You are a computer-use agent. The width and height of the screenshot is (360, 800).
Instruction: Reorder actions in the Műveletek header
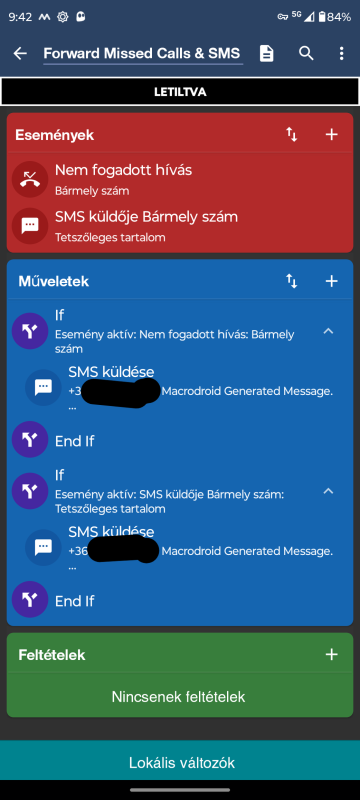292,281
